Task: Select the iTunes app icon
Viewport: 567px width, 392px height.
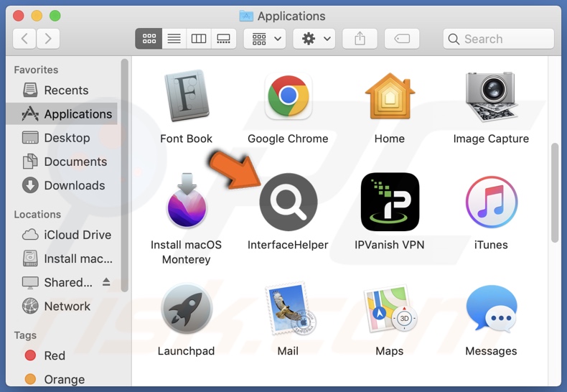Action: tap(491, 202)
